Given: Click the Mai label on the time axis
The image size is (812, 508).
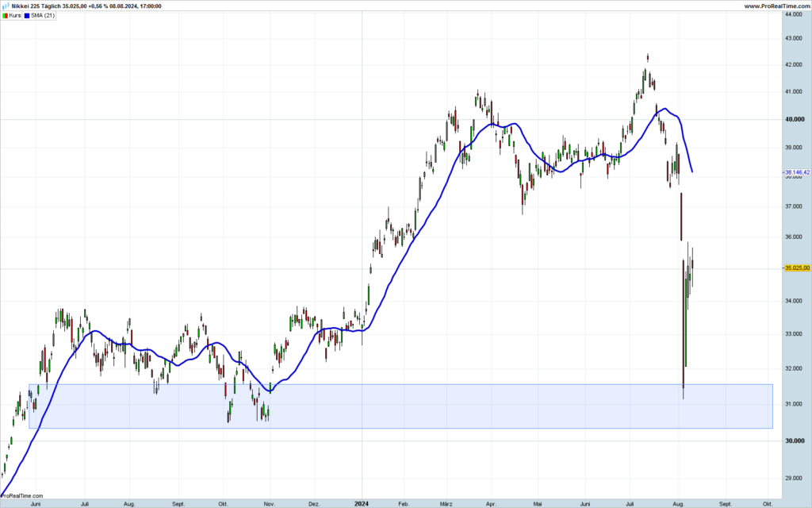Looking at the screenshot, I should (x=537, y=504).
